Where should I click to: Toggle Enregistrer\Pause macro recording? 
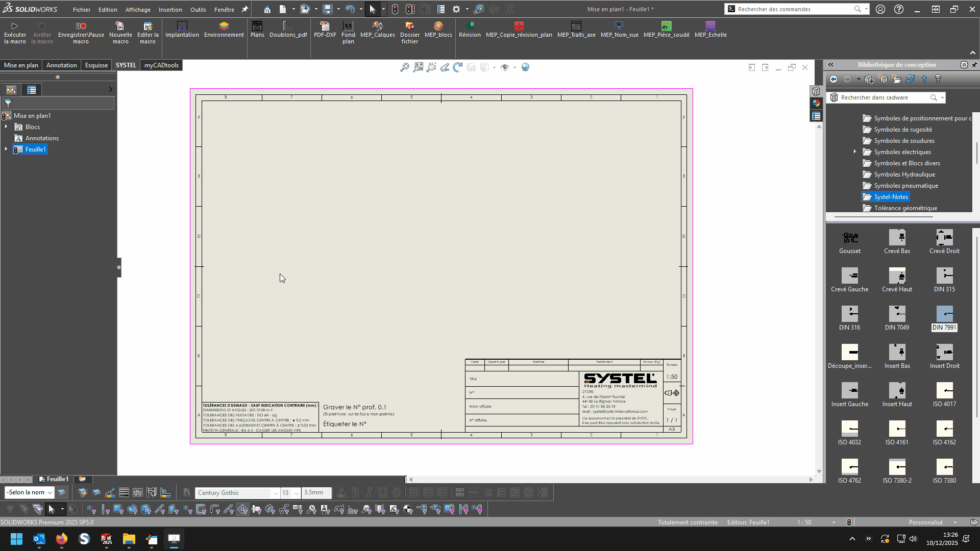(x=81, y=26)
